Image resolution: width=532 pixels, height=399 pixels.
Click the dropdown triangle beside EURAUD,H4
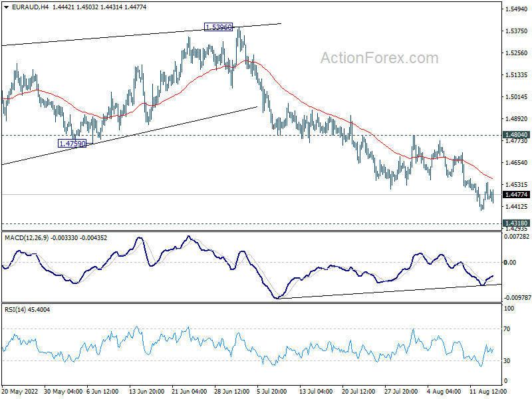pos(7,7)
